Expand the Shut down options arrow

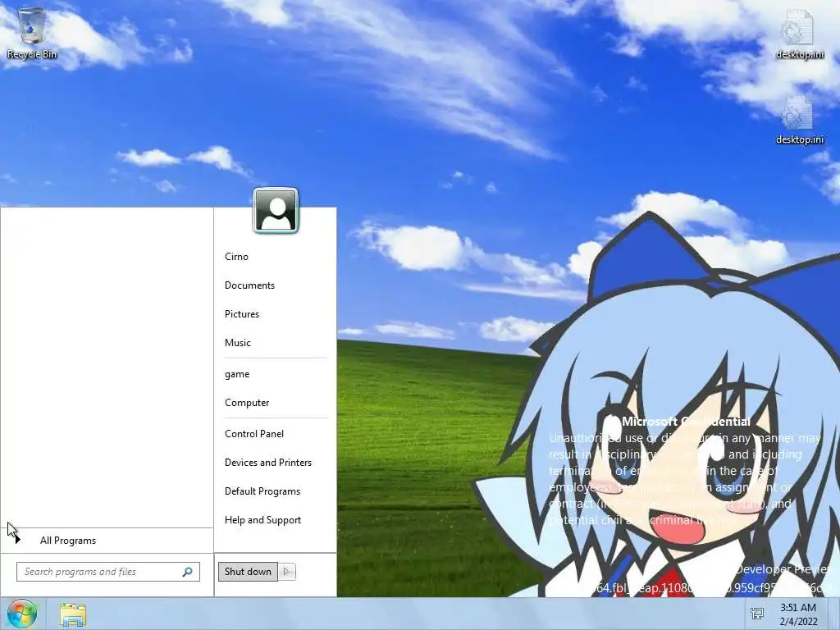click(286, 572)
